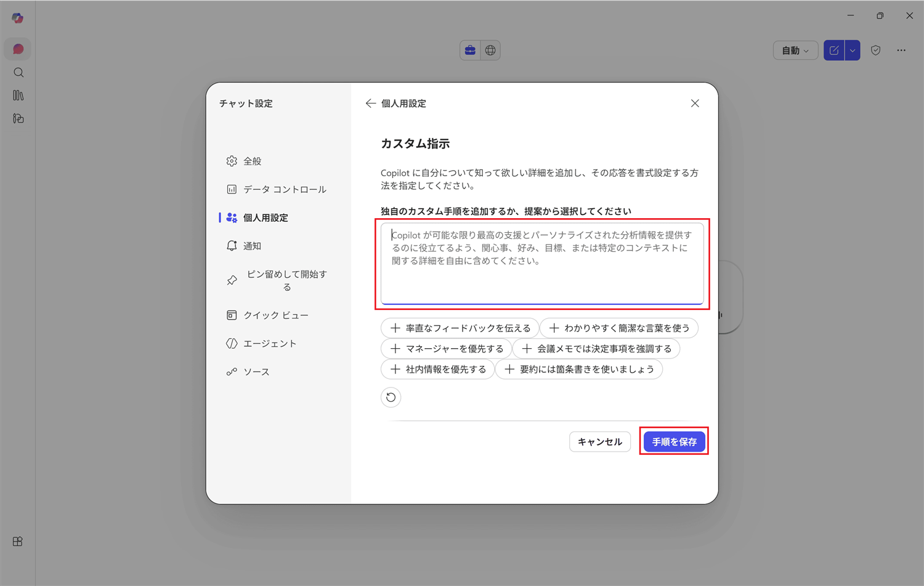Minimize the Copilot window
Viewport: 924px width, 586px height.
[x=851, y=15]
